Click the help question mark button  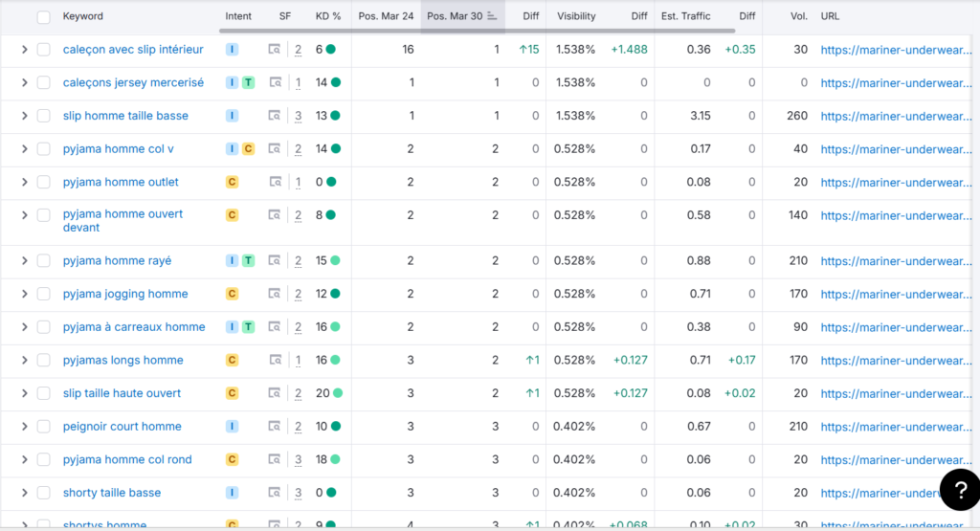pos(961,490)
